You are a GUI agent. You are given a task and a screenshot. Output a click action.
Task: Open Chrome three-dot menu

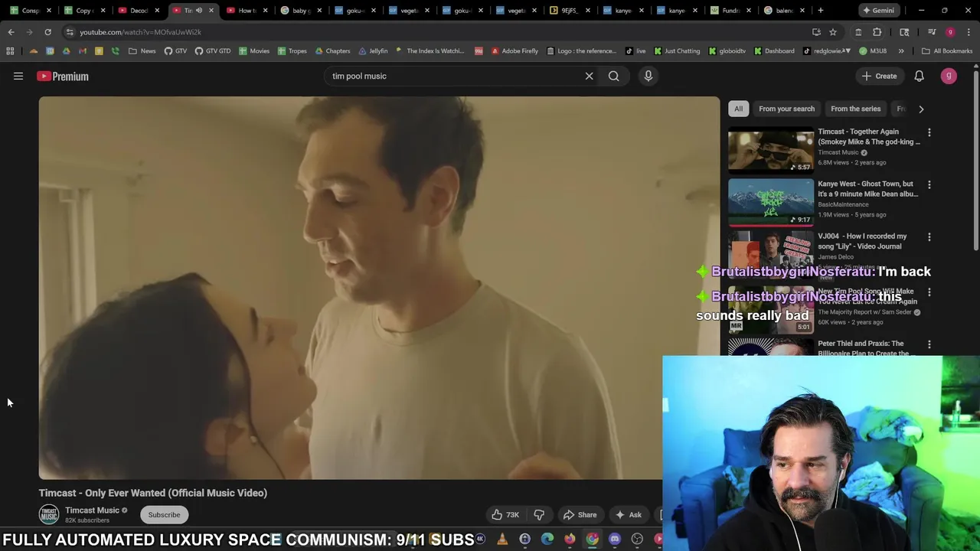pyautogui.click(x=969, y=32)
